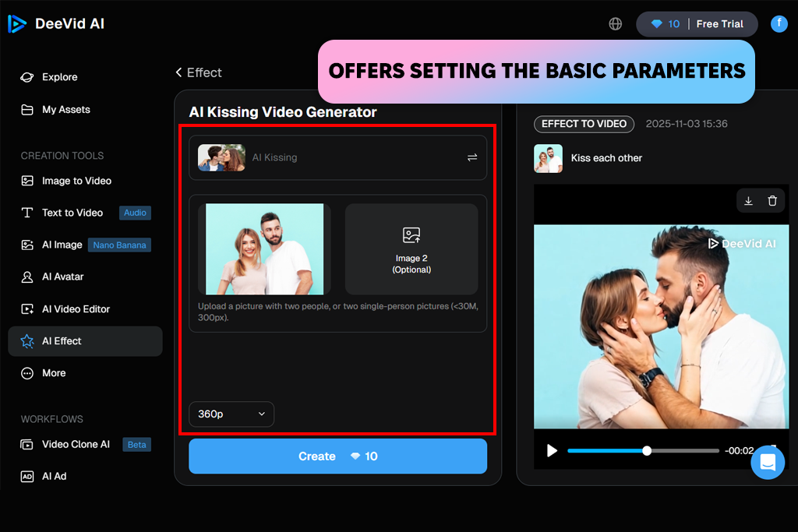Click the AI Image sparkle-picture icon

(27, 245)
